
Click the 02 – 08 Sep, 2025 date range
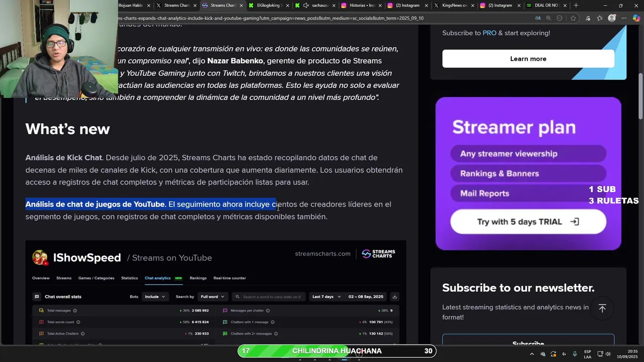(366, 297)
